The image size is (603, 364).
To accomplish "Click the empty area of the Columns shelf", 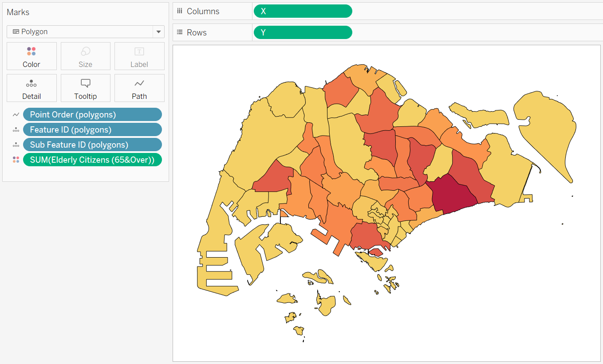I will pyautogui.click(x=475, y=11).
